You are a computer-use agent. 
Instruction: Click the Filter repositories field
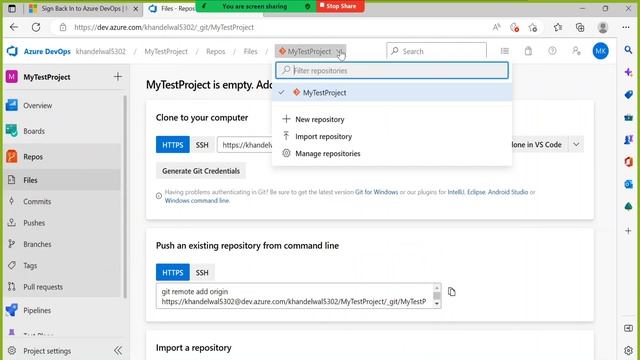pos(392,70)
